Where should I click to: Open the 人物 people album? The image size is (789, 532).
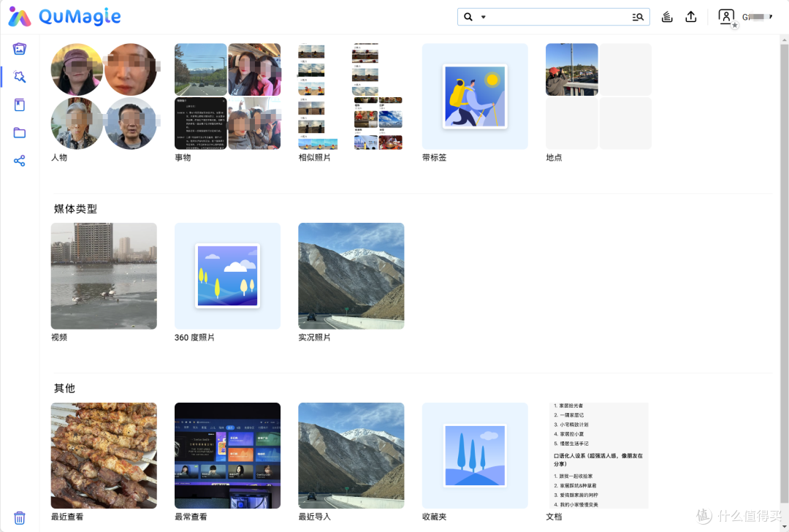pos(104,96)
